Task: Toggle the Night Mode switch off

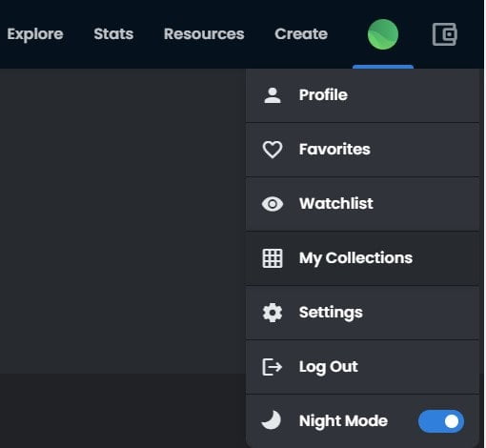Action: pyautogui.click(x=441, y=421)
